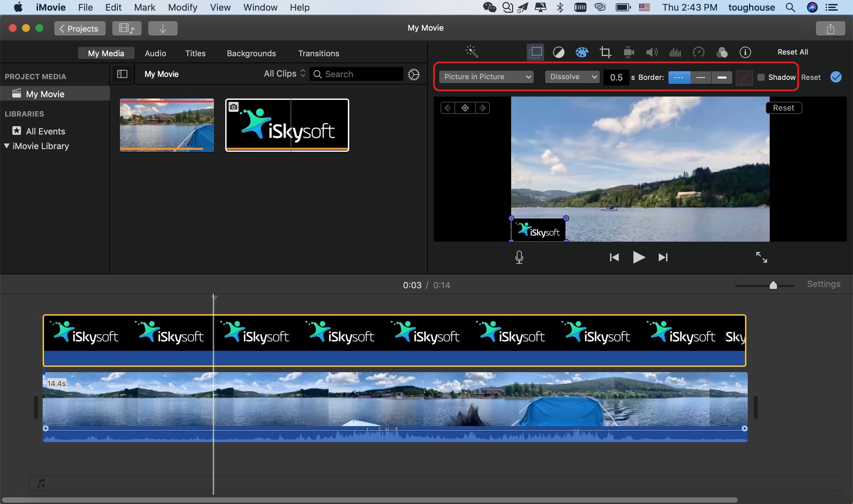Viewport: 853px width, 504px height.
Task: Select the crop tool in toolbar
Action: click(604, 52)
